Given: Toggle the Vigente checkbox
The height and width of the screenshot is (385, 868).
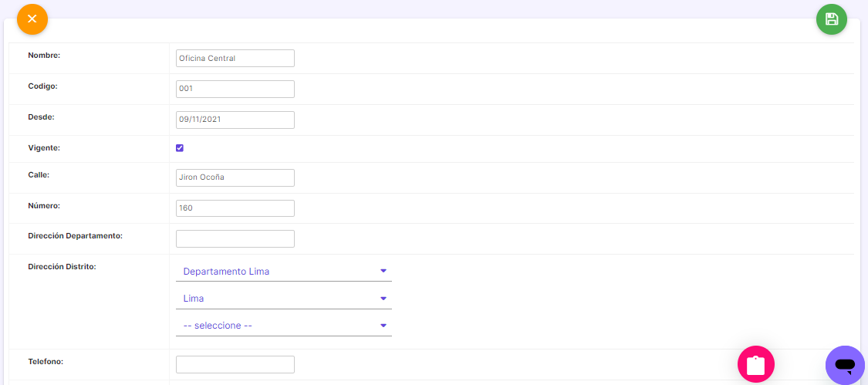Looking at the screenshot, I should 179,148.
